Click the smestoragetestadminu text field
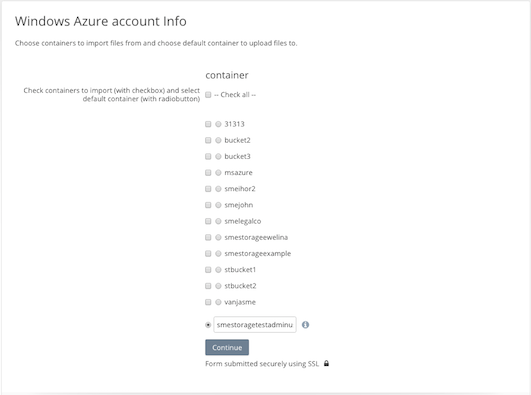 tap(255, 325)
